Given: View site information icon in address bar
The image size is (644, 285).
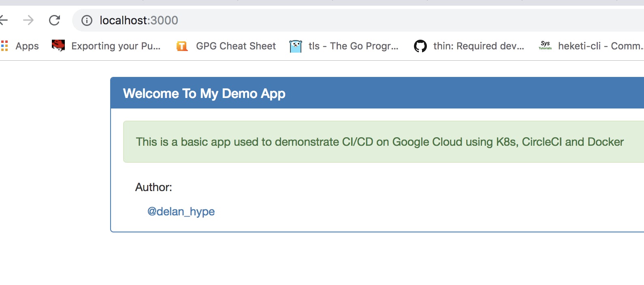Looking at the screenshot, I should [x=87, y=20].
